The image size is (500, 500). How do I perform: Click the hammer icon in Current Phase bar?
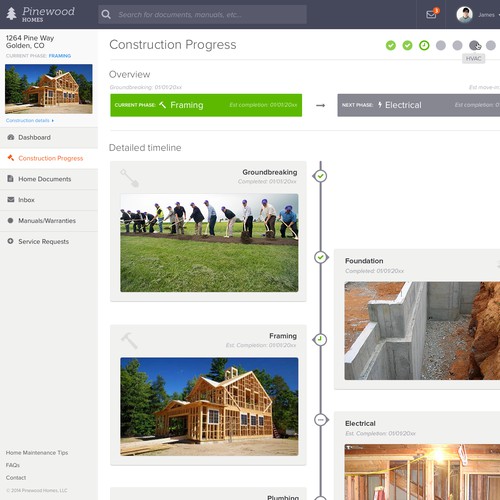162,105
